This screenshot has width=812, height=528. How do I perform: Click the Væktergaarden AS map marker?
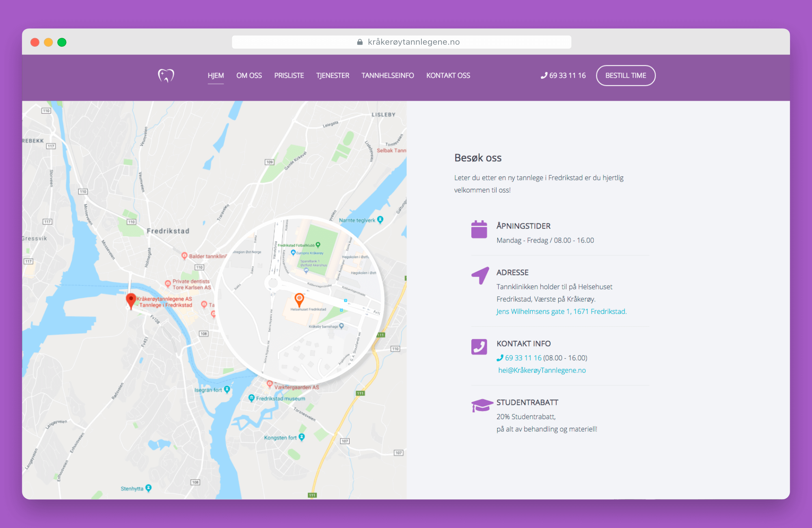[270, 383]
